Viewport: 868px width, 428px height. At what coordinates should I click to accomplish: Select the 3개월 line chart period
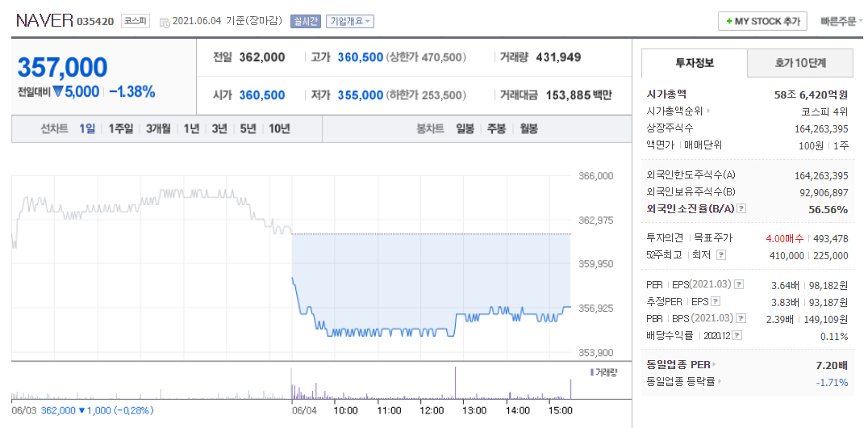(158, 128)
